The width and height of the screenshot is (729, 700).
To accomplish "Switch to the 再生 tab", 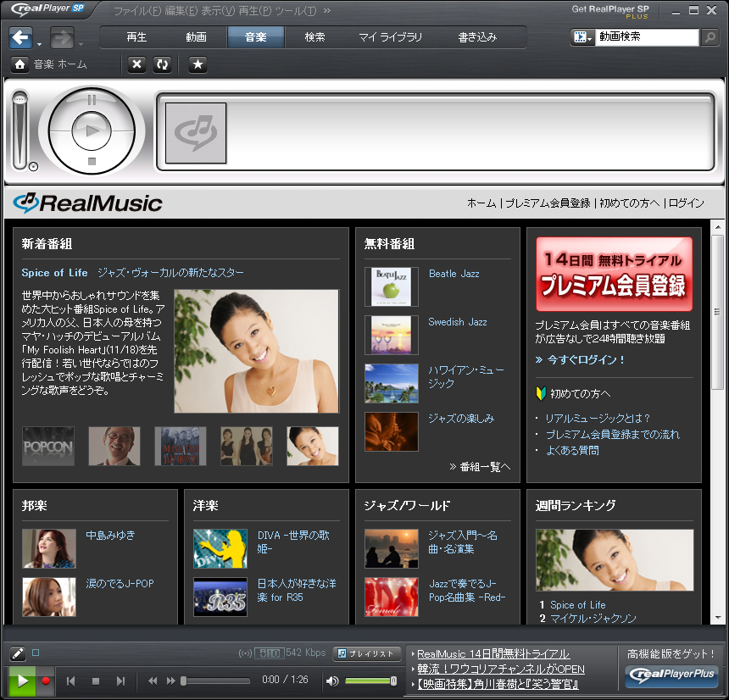I will pyautogui.click(x=136, y=37).
